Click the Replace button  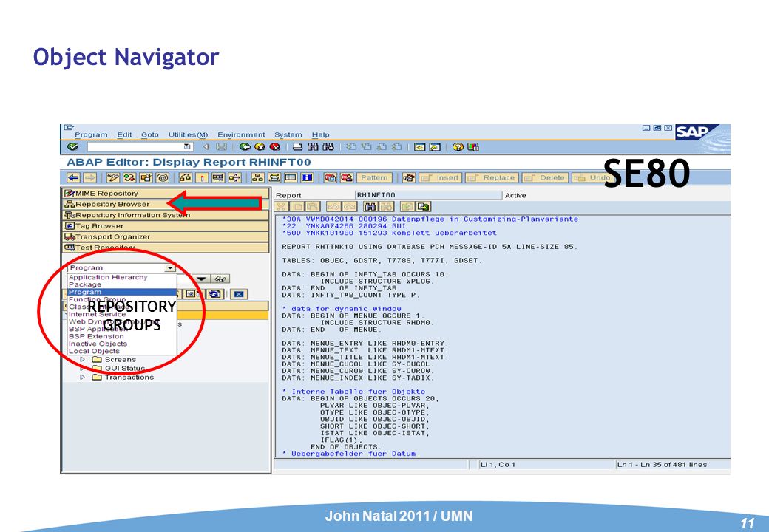coord(492,178)
